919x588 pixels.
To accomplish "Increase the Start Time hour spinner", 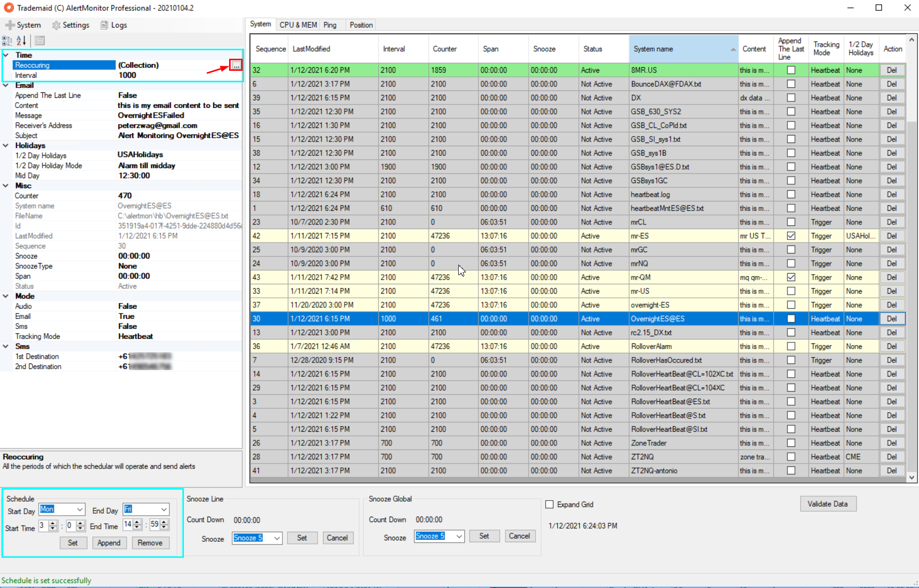I will [53, 523].
